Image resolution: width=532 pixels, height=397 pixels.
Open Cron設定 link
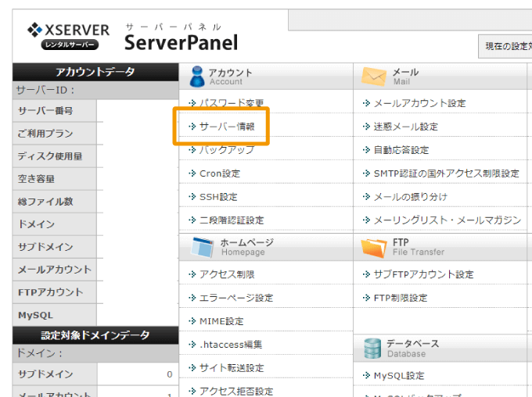[x=220, y=173]
